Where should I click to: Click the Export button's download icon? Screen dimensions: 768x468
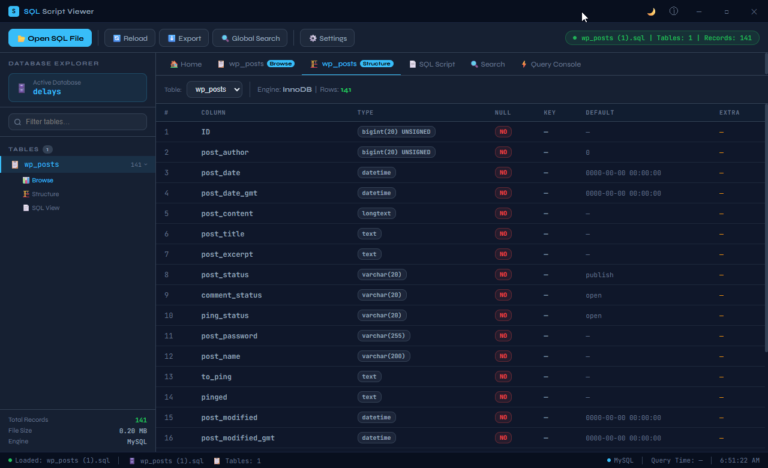pyautogui.click(x=171, y=38)
